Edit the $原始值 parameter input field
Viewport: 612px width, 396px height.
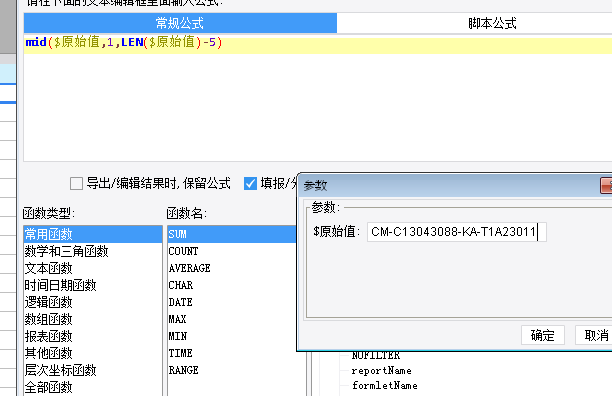click(x=457, y=232)
